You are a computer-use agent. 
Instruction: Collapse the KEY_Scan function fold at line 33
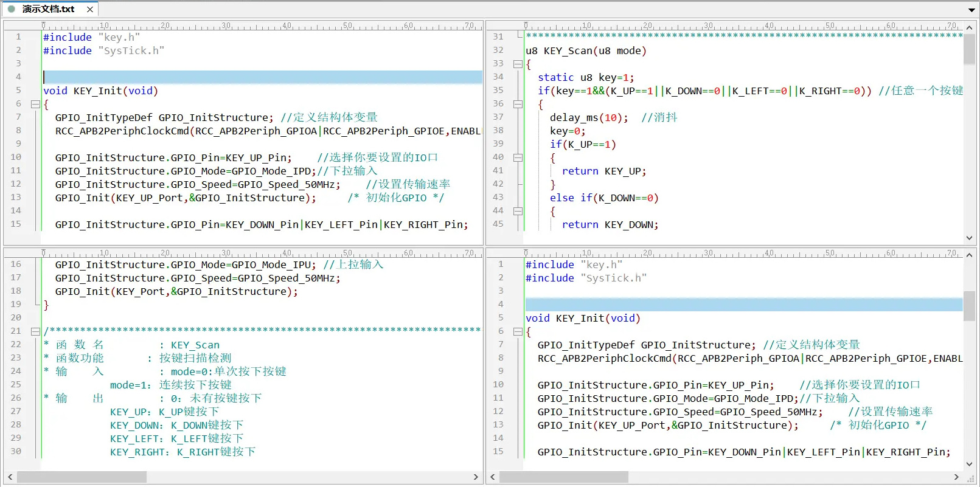pos(518,64)
